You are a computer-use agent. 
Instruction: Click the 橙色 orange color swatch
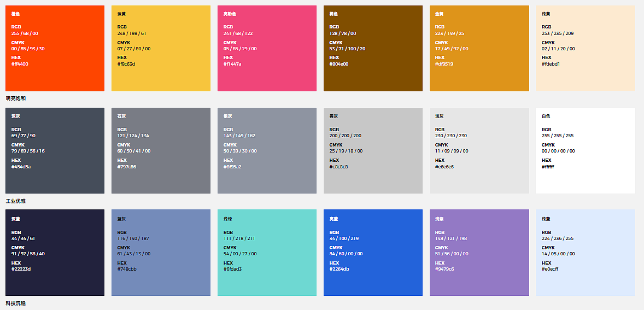click(55, 49)
